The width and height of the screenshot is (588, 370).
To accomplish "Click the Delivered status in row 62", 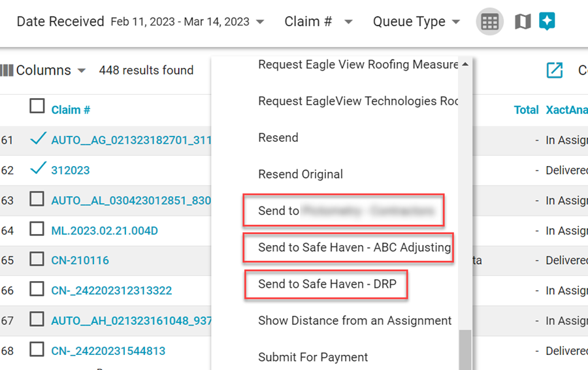I will pos(566,171).
